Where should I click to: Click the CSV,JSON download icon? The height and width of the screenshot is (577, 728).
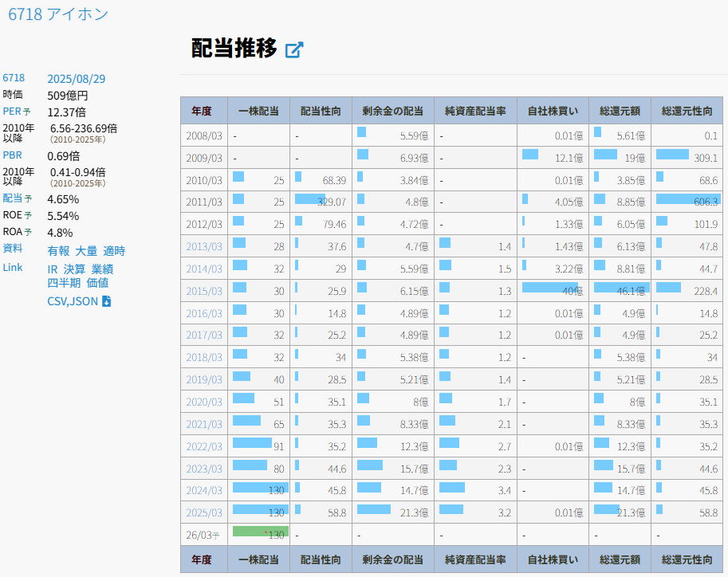click(106, 301)
